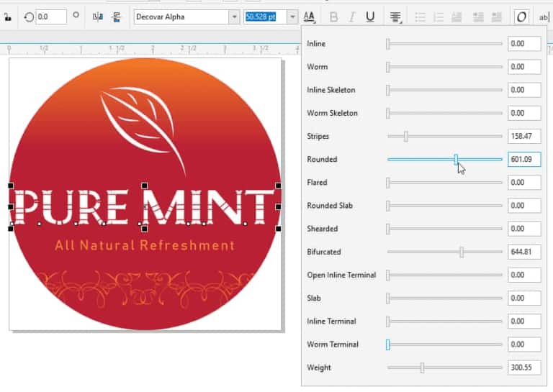Viewport: 553px width, 392px height.
Task: Expand the Decovar Alpha font list
Action: pos(234,17)
